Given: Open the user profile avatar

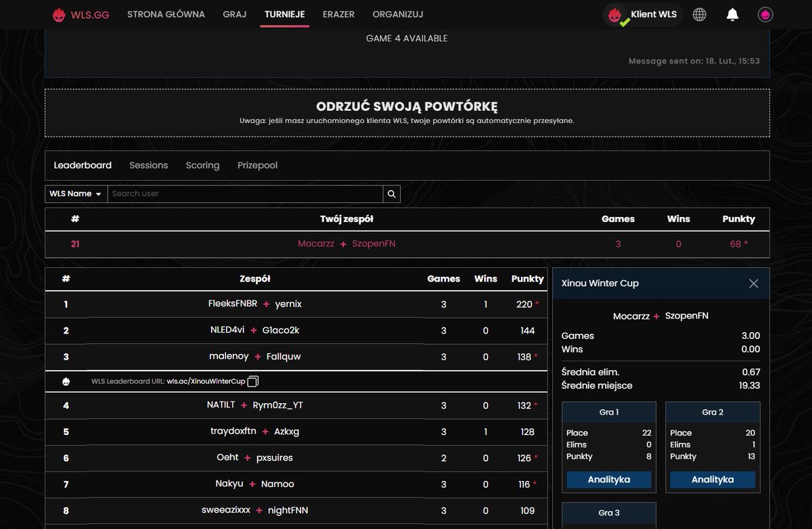Looking at the screenshot, I should 765,14.
